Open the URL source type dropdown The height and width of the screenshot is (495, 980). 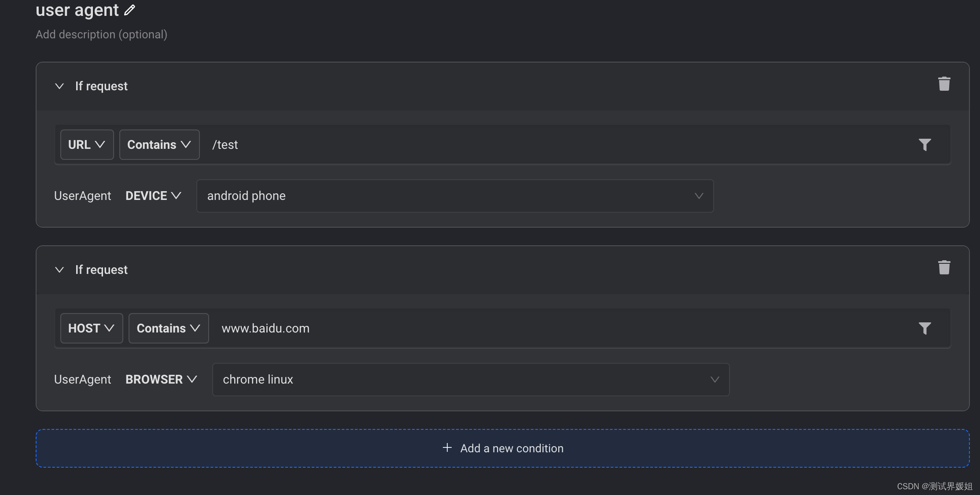coord(87,144)
